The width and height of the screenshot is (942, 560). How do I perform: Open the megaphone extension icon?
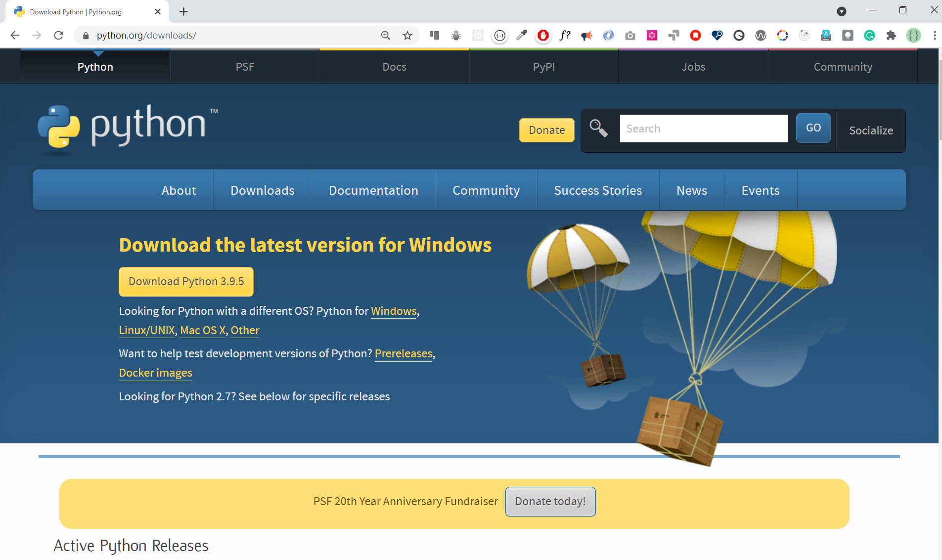(x=587, y=35)
